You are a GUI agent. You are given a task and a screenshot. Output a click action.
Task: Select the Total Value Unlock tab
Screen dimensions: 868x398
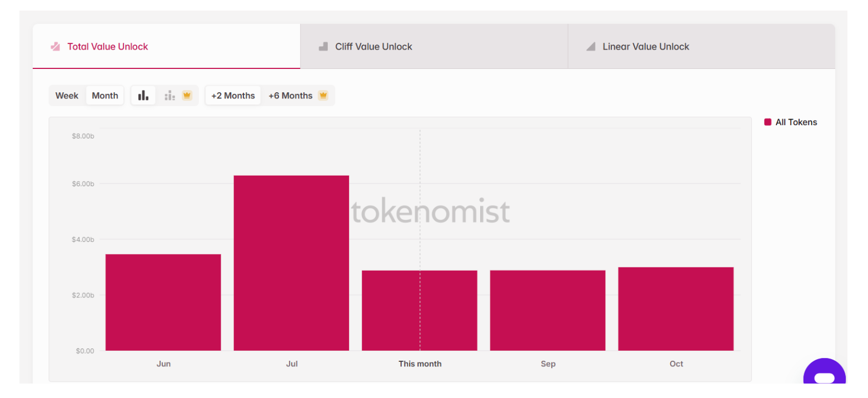pyautogui.click(x=108, y=47)
